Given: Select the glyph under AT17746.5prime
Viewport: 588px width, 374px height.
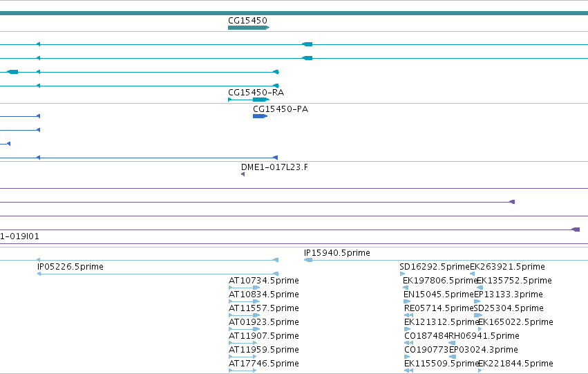Looking at the screenshot, I should [243, 371].
